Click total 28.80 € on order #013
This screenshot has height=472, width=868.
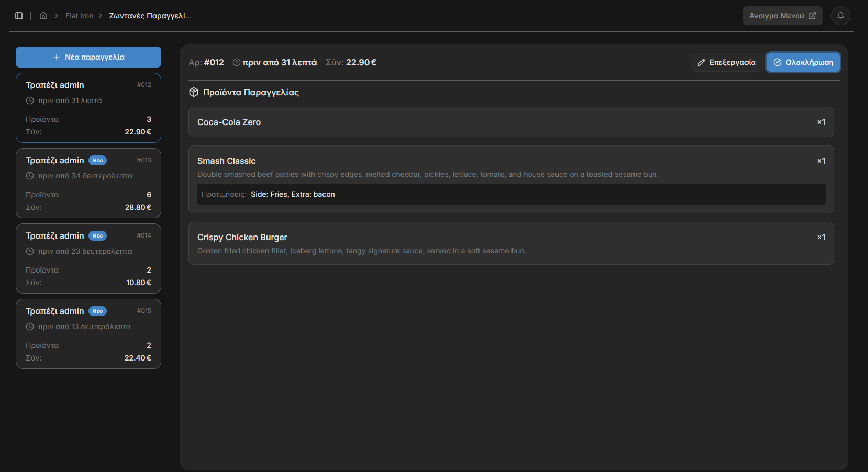[138, 207]
